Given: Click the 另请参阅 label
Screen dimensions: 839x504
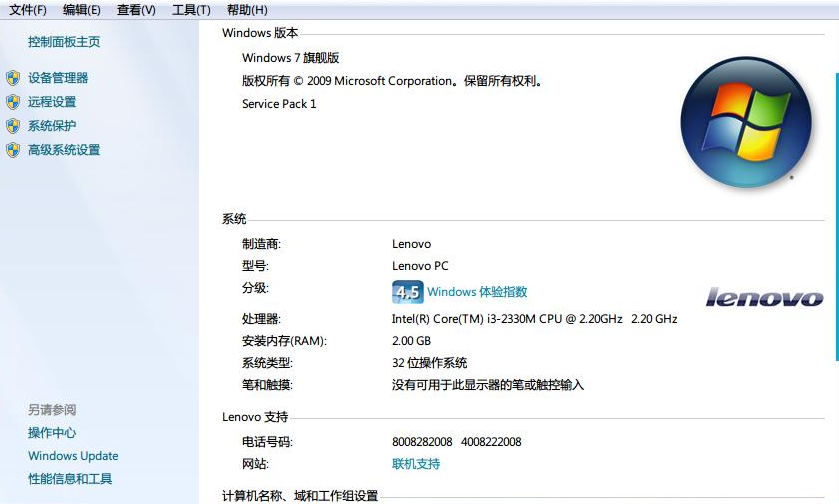Looking at the screenshot, I should point(52,410).
